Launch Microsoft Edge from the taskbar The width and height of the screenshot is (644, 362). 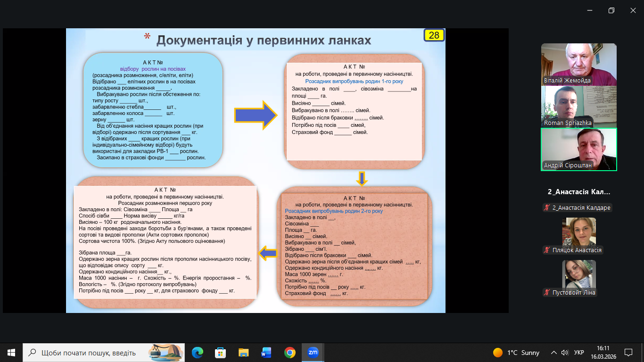click(x=198, y=353)
